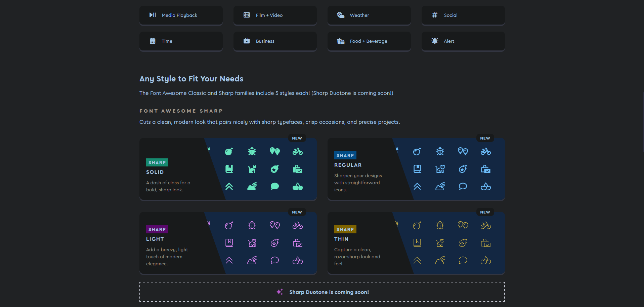
Task: Open the Social category
Action: click(x=463, y=15)
